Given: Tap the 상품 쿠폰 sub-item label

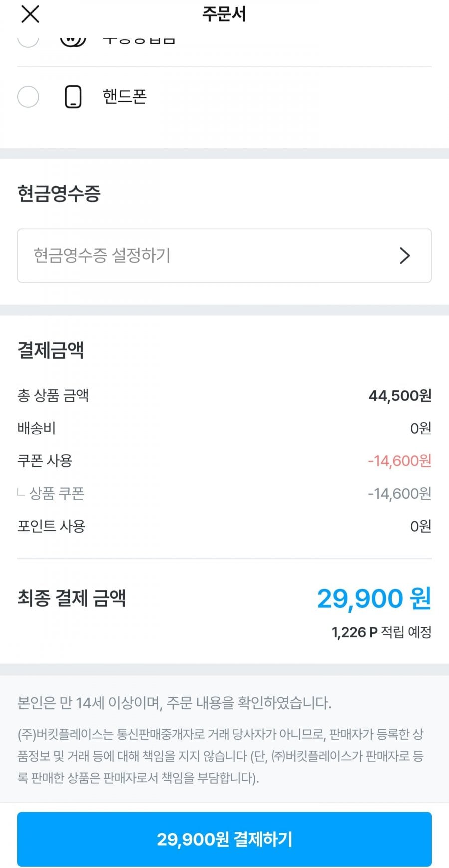Looking at the screenshot, I should pos(57,494).
